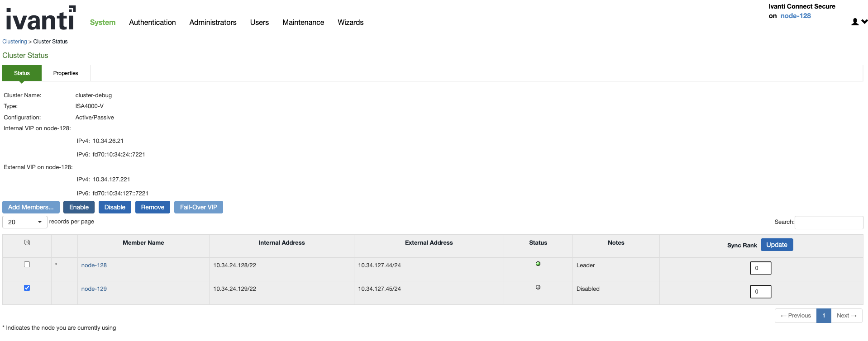This screenshot has width=868, height=341.
Task: Focus the Sync Rank field for node-128
Action: coord(760,268)
